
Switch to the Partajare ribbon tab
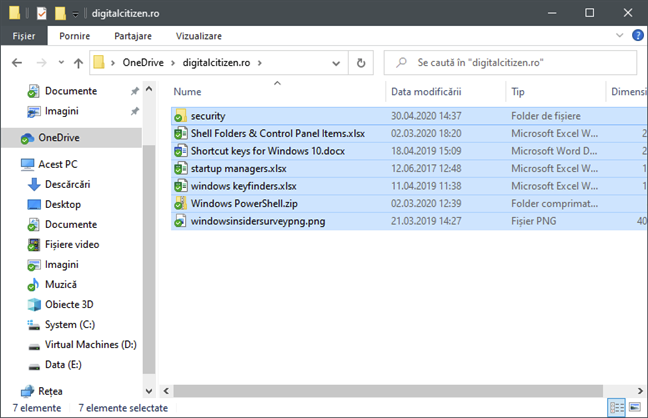click(133, 36)
